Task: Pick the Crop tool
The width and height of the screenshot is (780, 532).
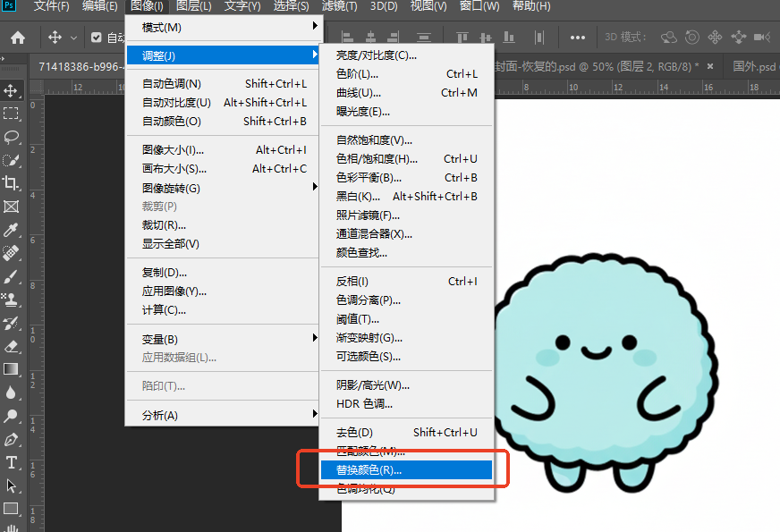Action: coord(12,183)
